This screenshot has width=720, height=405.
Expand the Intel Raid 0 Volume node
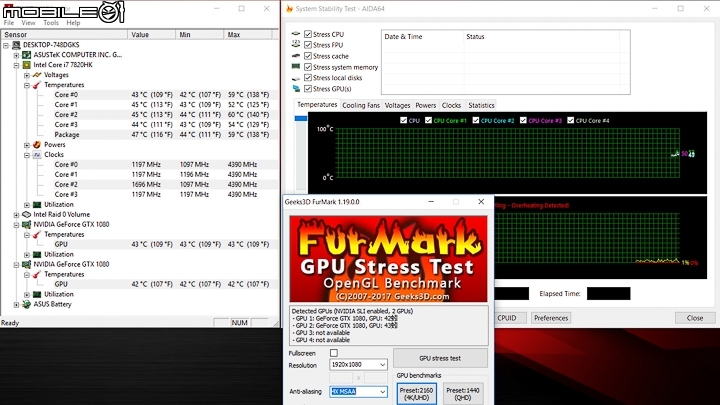click(16, 215)
